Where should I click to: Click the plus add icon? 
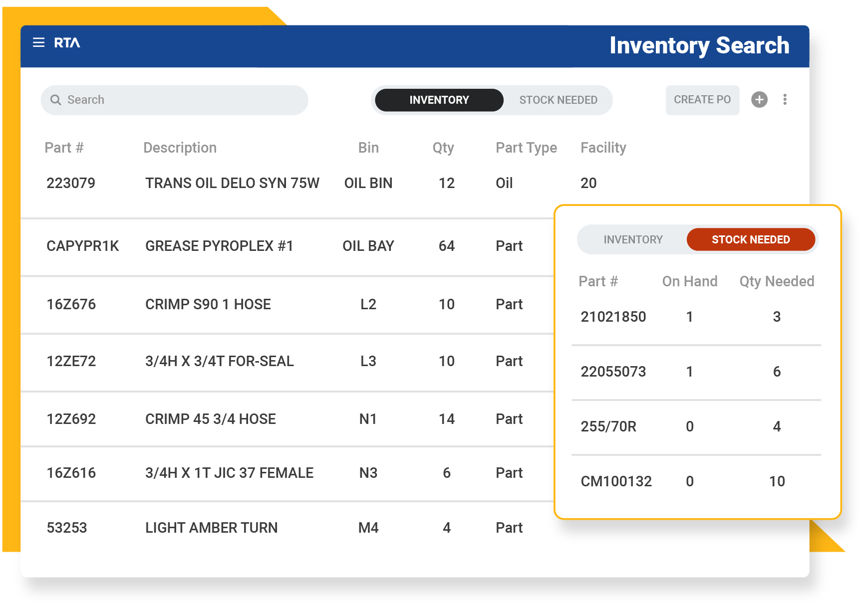[759, 99]
